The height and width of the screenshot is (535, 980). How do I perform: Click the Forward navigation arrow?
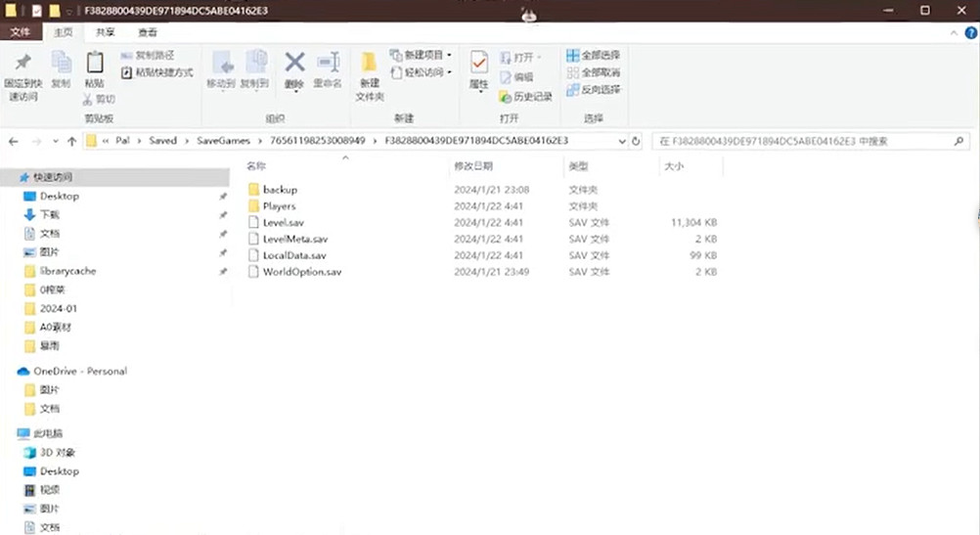36,142
